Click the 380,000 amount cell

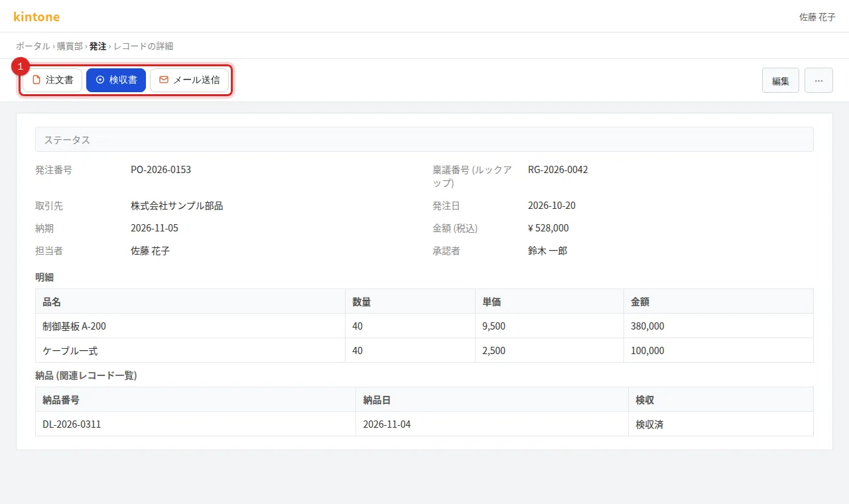pos(719,326)
